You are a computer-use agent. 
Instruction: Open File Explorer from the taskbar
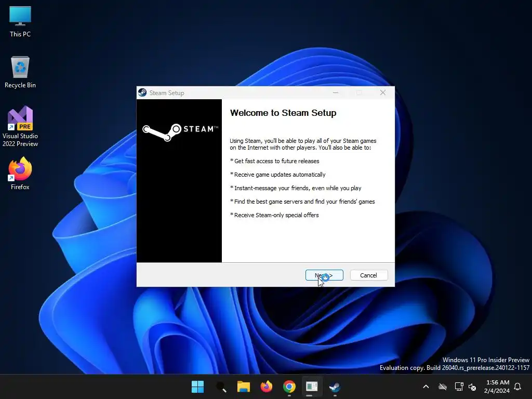(244, 387)
